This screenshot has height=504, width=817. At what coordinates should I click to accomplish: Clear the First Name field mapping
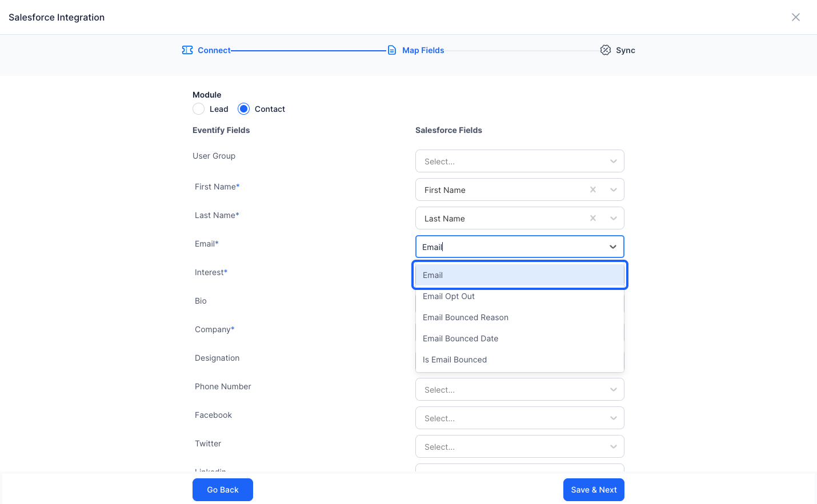tap(593, 189)
